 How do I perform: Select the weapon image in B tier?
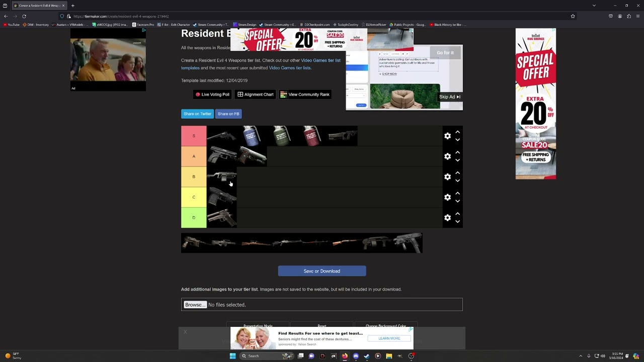tap(221, 177)
